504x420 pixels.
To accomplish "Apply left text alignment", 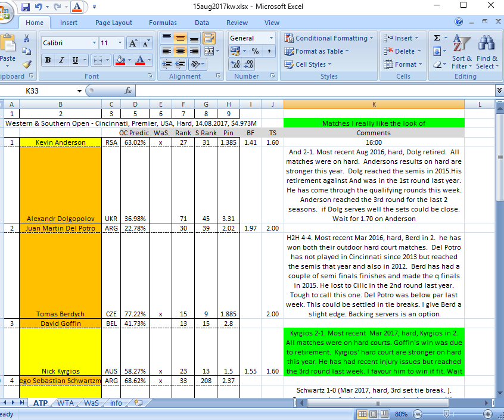I will [166, 51].
